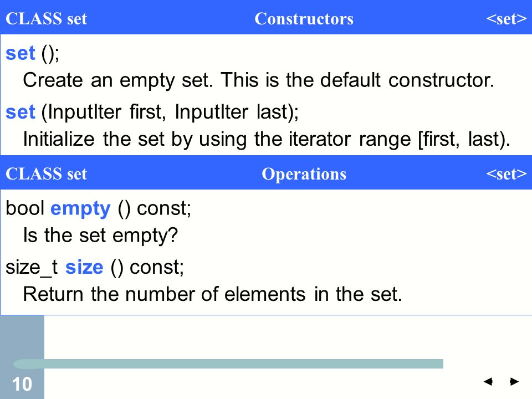The width and height of the screenshot is (532, 399).
Task: Click 'CLASS set' label in Constructors header
Action: click(x=47, y=19)
